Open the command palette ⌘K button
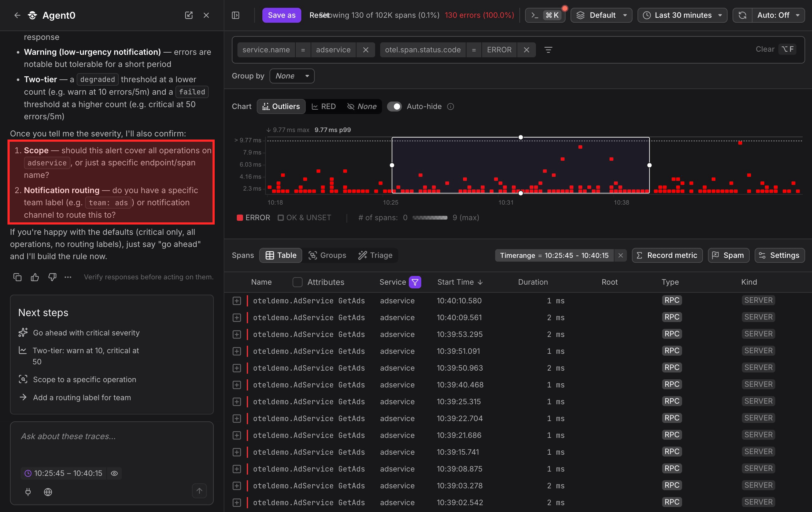Image resolution: width=812 pixels, height=512 pixels. pos(545,15)
